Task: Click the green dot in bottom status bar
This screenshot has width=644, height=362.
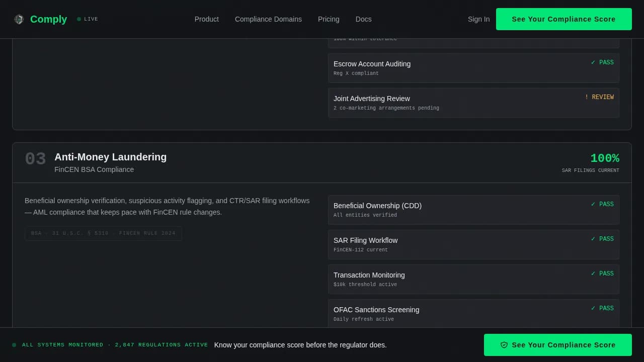Action: pos(14,345)
